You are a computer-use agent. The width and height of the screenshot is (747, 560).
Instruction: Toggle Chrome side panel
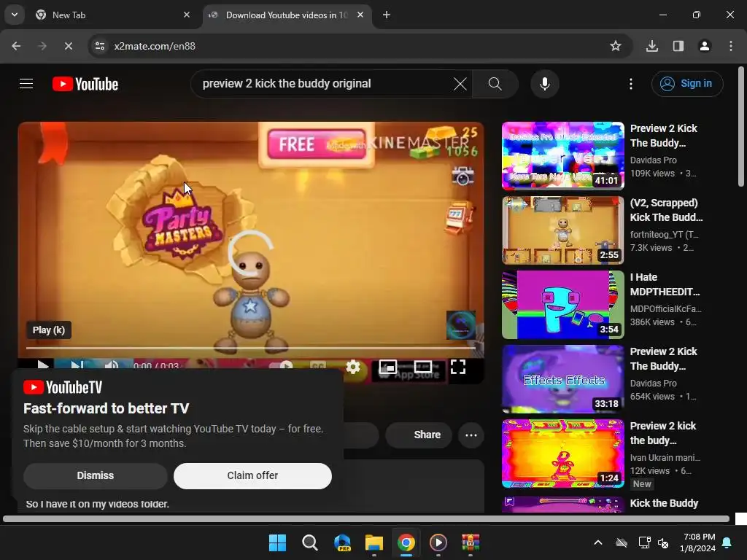pyautogui.click(x=678, y=46)
